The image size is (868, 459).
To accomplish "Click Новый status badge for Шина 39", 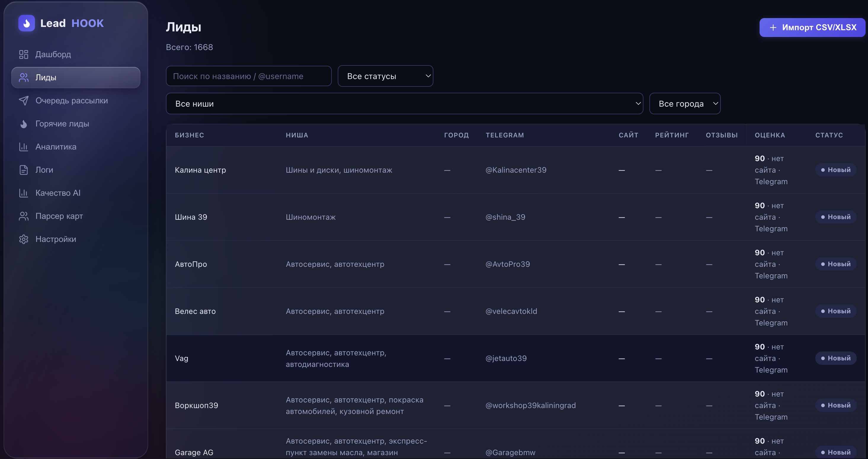I will pyautogui.click(x=836, y=217).
